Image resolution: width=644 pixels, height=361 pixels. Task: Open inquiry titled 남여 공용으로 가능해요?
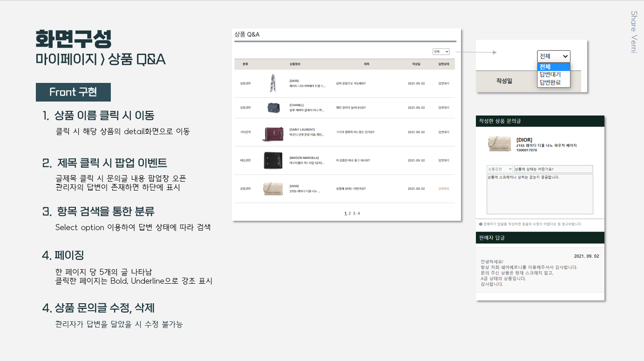351,83
